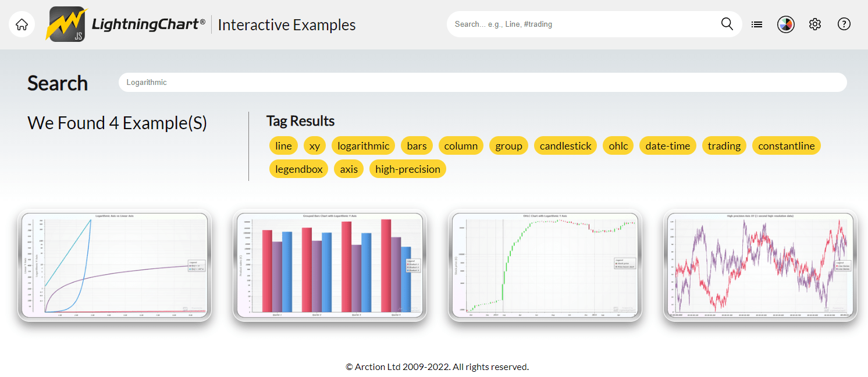The width and height of the screenshot is (868, 377).
Task: Open the examples list icon beside search
Action: 756,24
